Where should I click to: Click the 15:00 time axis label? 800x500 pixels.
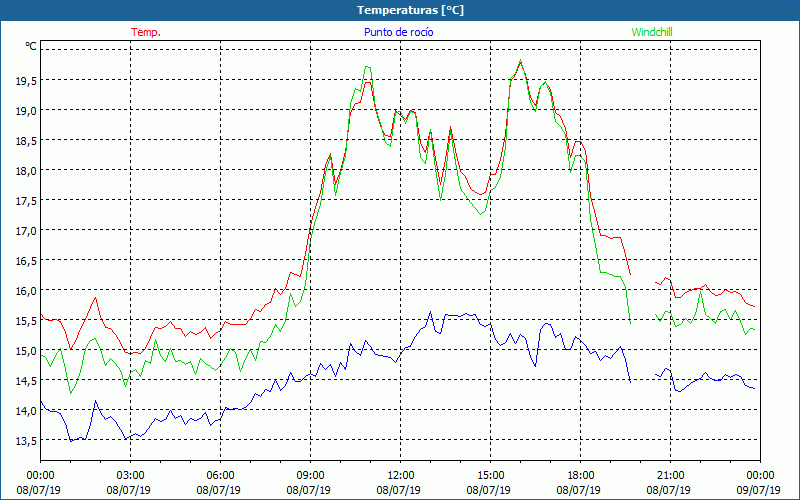click(x=490, y=476)
